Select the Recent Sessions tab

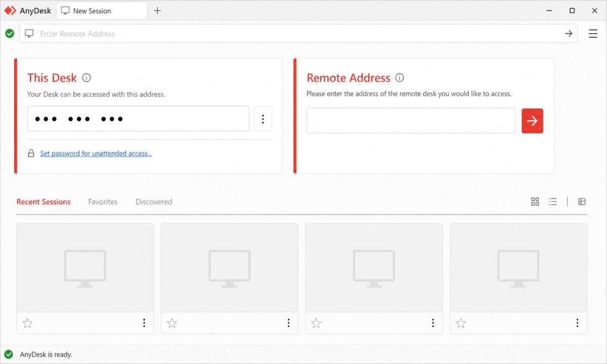(x=44, y=202)
